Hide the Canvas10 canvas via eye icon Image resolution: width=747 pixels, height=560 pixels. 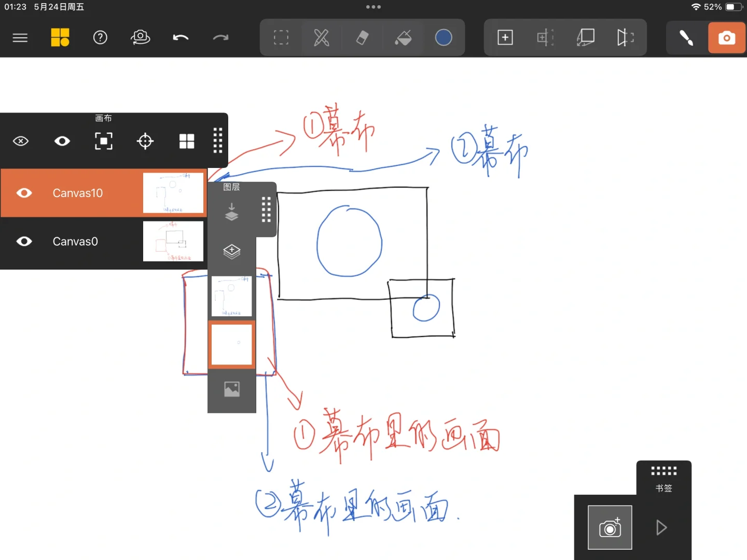(24, 193)
